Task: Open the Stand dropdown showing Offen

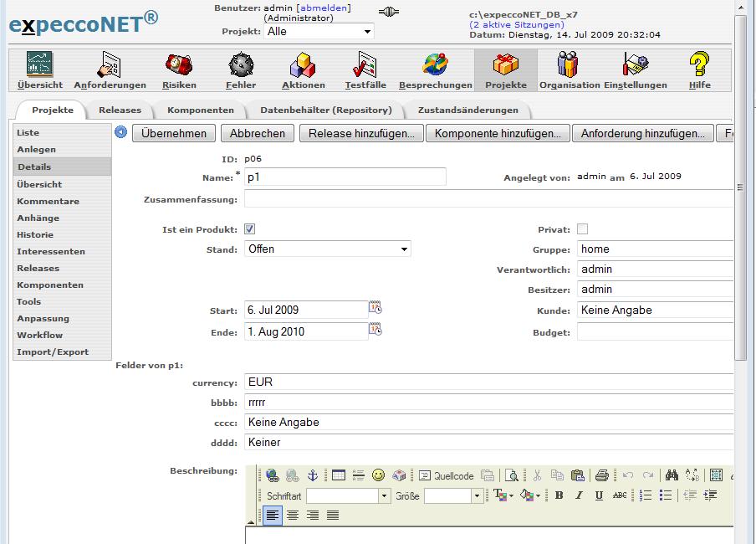Action: click(328, 249)
